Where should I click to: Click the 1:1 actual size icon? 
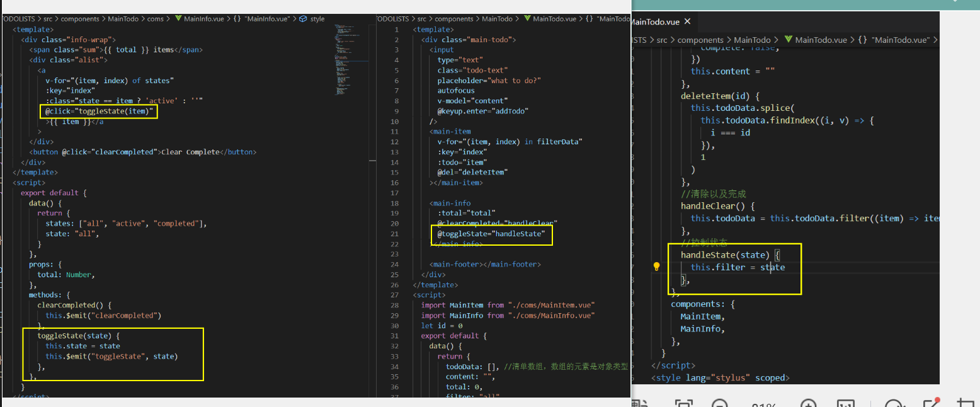pyautogui.click(x=846, y=404)
